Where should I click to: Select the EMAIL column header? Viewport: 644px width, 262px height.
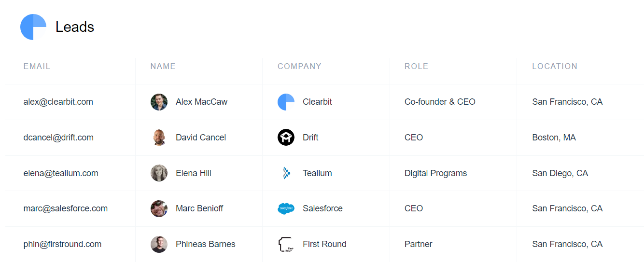[37, 67]
